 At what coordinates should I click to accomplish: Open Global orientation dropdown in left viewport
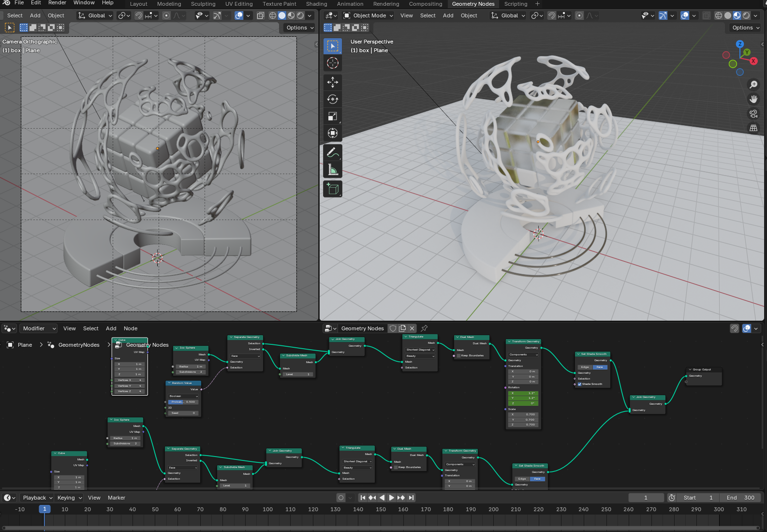click(x=95, y=15)
